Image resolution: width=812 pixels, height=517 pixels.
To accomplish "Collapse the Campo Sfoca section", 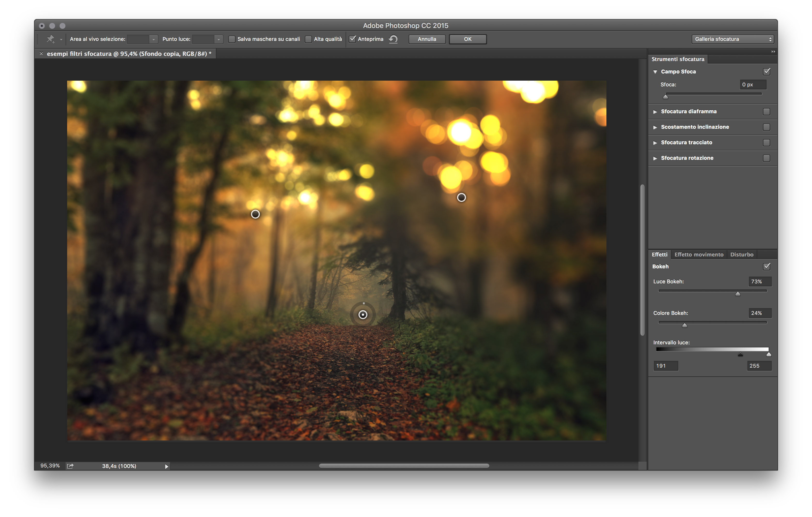I will point(655,72).
